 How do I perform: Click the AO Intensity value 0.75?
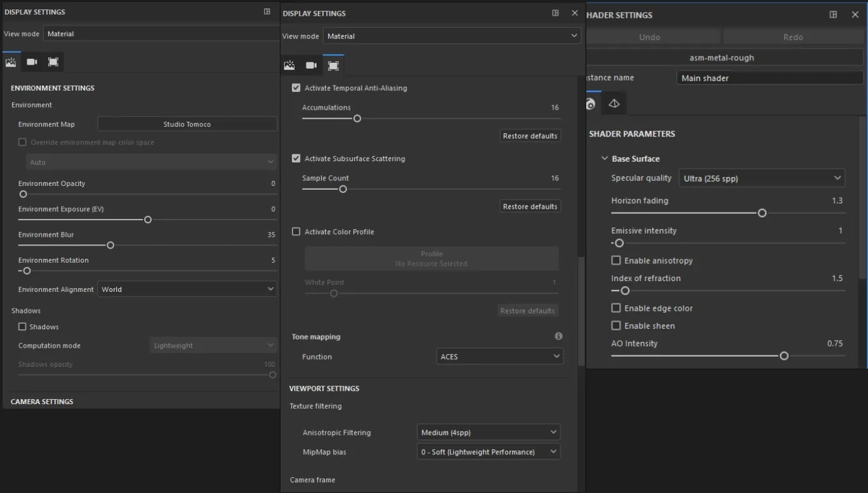coord(835,343)
